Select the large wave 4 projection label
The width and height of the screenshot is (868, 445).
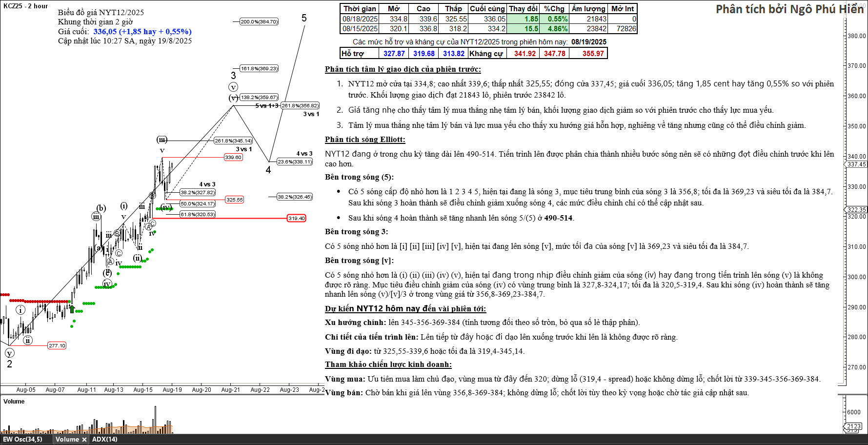tap(268, 170)
